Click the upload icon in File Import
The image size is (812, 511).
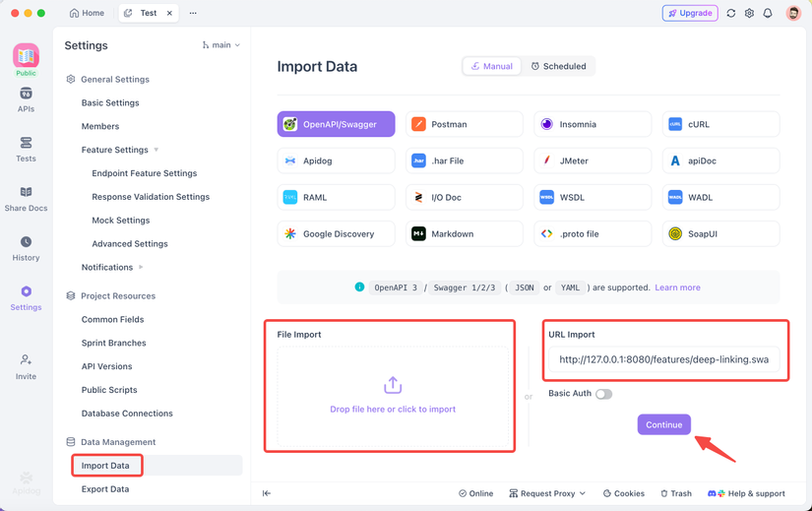pyautogui.click(x=393, y=385)
